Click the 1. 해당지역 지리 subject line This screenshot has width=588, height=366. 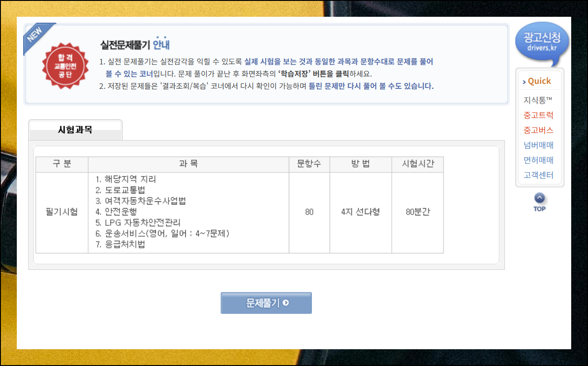coord(126,180)
